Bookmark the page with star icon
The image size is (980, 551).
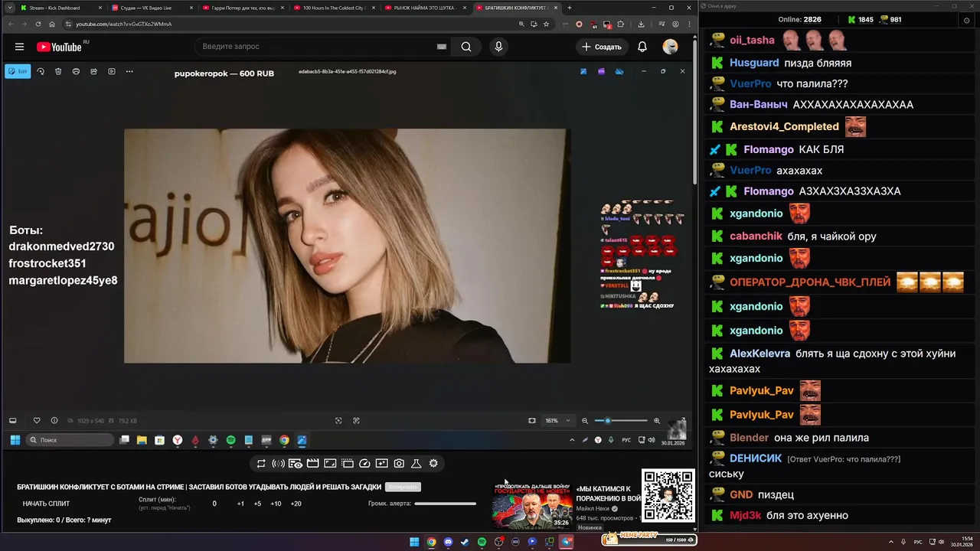click(546, 24)
